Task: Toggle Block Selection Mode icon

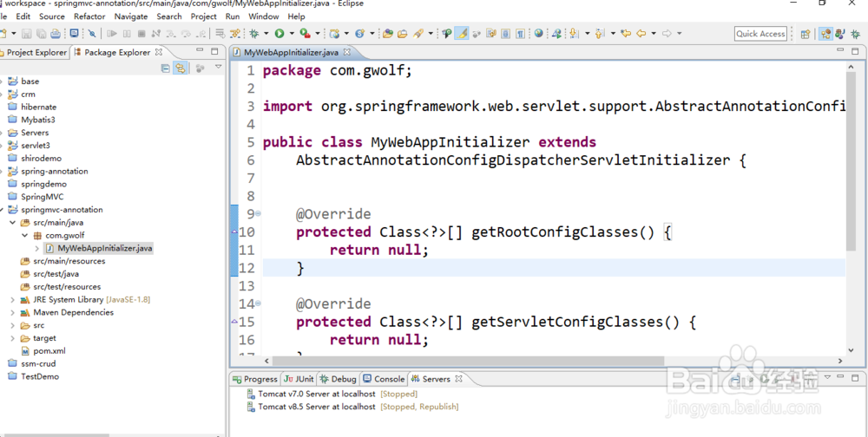Action: 505,34
